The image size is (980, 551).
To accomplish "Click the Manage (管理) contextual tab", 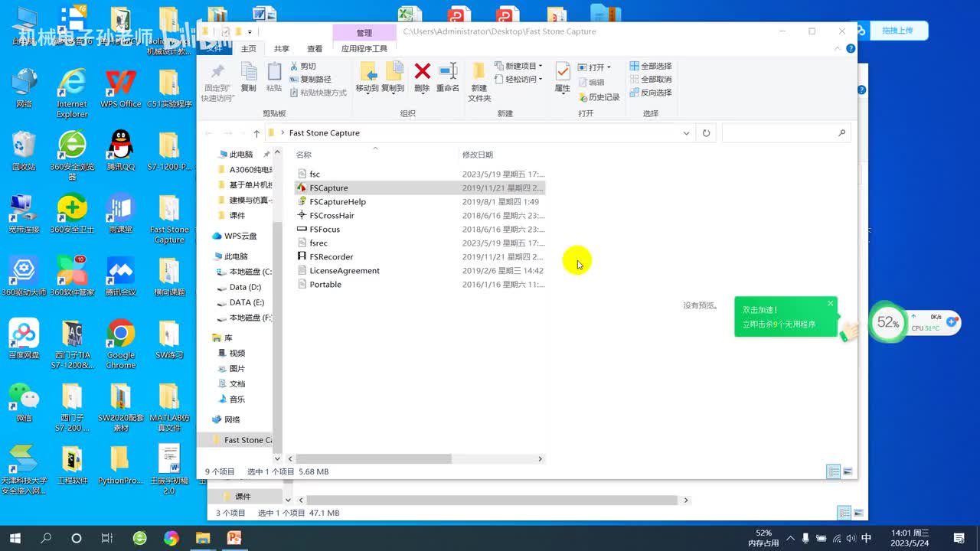I will (x=364, y=33).
